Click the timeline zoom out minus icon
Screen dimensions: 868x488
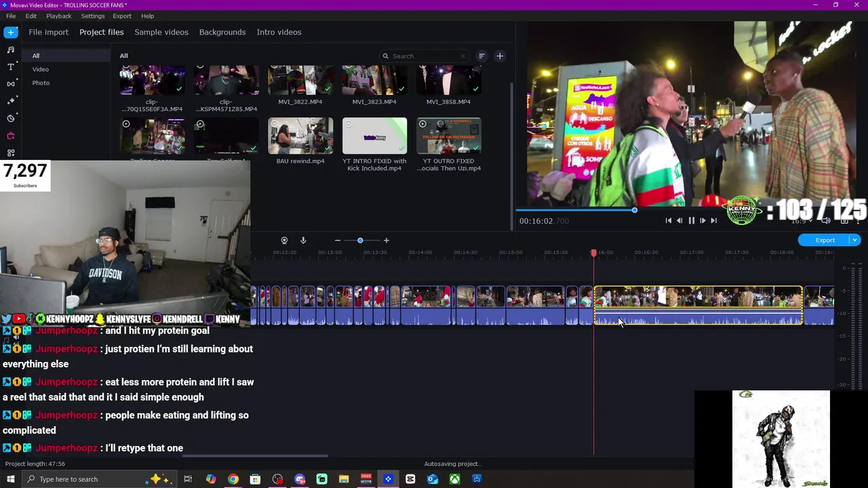point(337,241)
